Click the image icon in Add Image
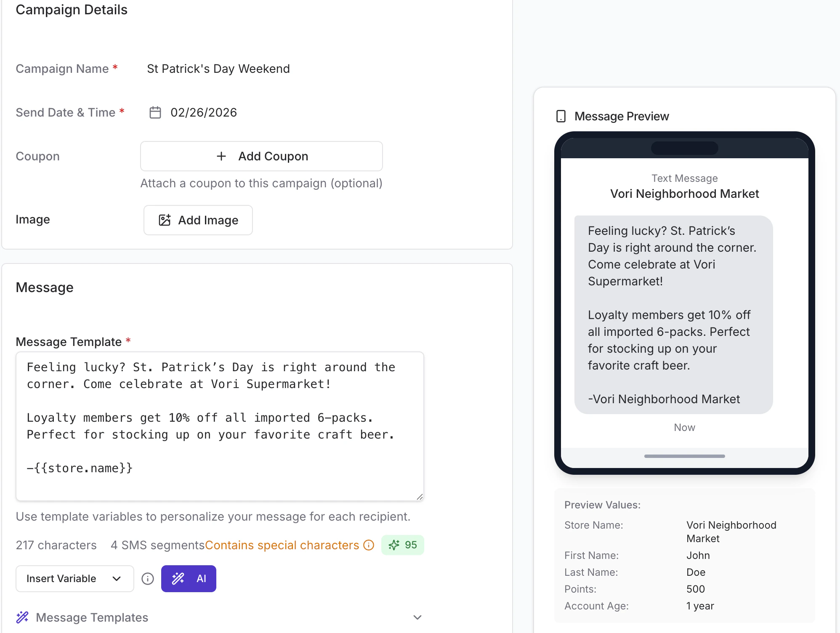The width and height of the screenshot is (840, 633). coord(165,220)
